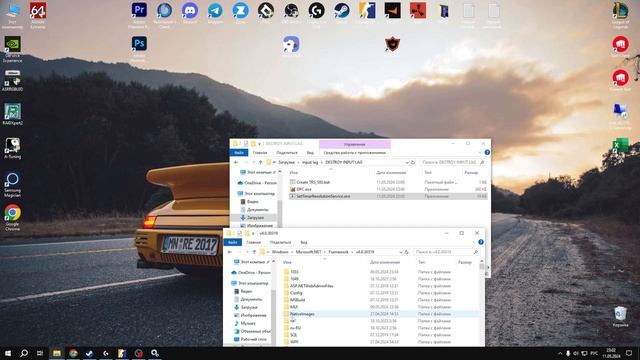Select the DPC.exe file
640x360 pixels.
point(304,189)
